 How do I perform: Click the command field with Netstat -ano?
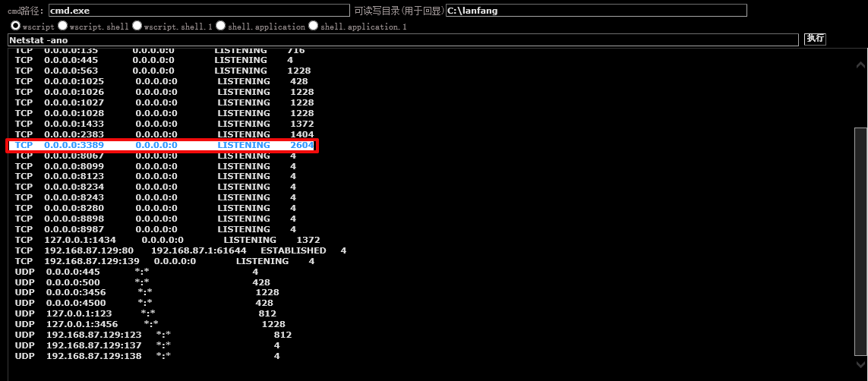[x=403, y=39]
